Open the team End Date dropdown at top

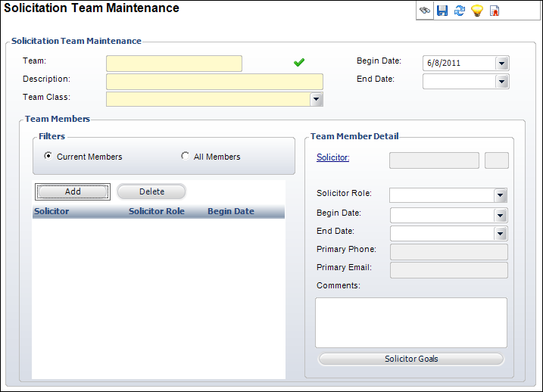(502, 81)
